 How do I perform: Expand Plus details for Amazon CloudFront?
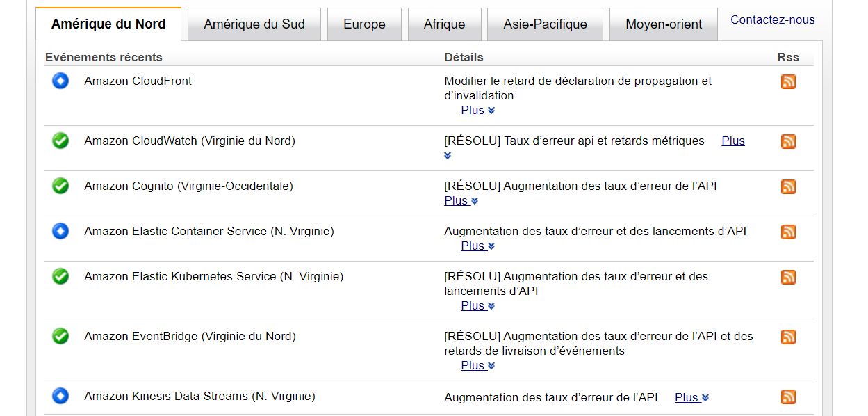click(477, 110)
